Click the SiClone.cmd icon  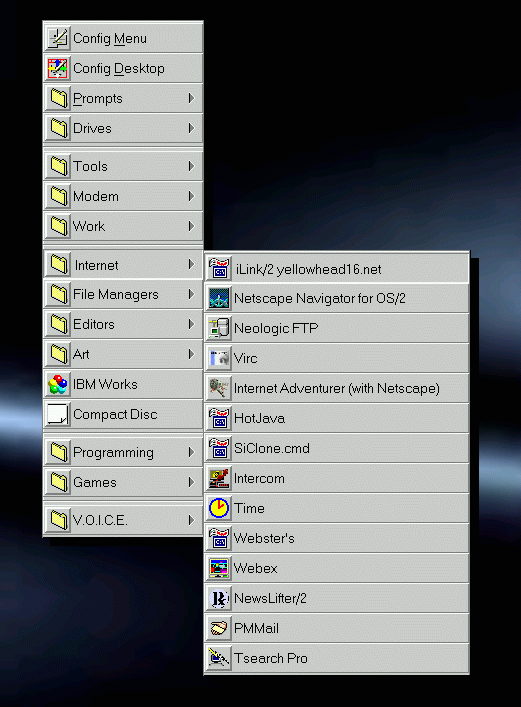pyautogui.click(x=220, y=448)
